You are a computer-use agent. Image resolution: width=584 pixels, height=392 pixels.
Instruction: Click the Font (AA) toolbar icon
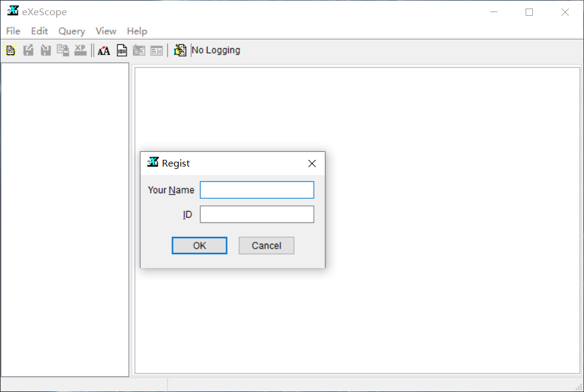point(104,50)
